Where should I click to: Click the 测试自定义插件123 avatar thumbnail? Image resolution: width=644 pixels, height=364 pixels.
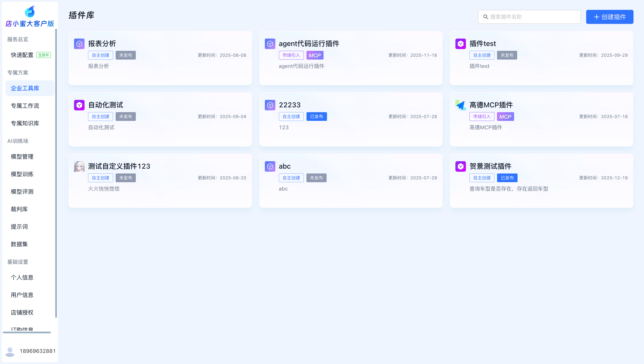click(x=79, y=166)
